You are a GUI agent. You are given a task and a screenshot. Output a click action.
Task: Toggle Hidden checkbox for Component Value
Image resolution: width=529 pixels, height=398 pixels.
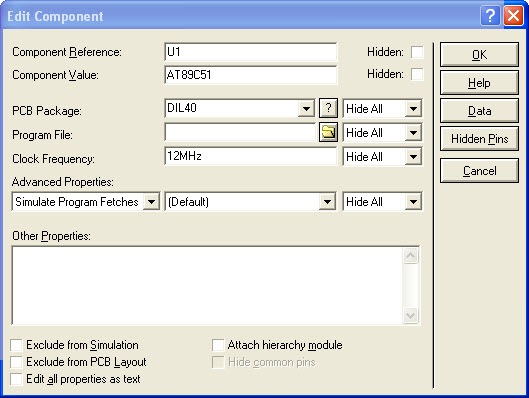click(417, 74)
